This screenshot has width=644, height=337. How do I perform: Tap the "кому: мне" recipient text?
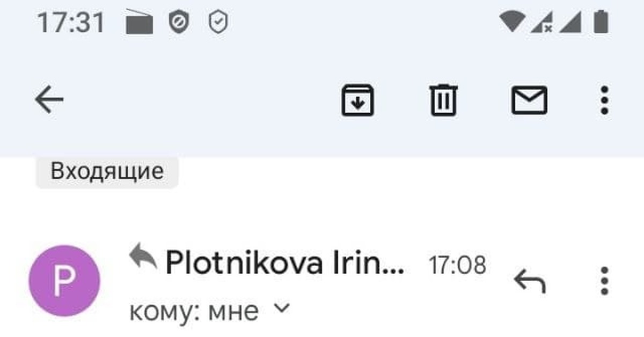tap(194, 311)
